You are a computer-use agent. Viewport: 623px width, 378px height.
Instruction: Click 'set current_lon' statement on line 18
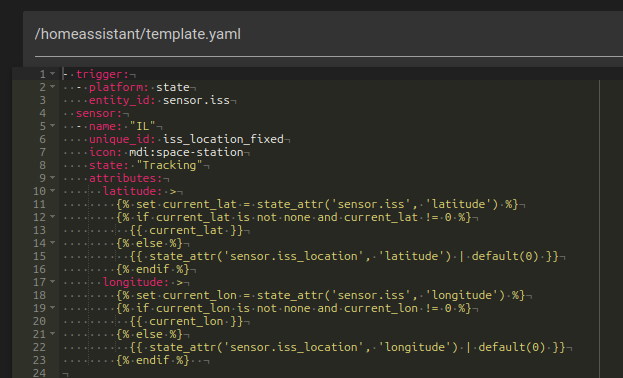click(x=186, y=295)
